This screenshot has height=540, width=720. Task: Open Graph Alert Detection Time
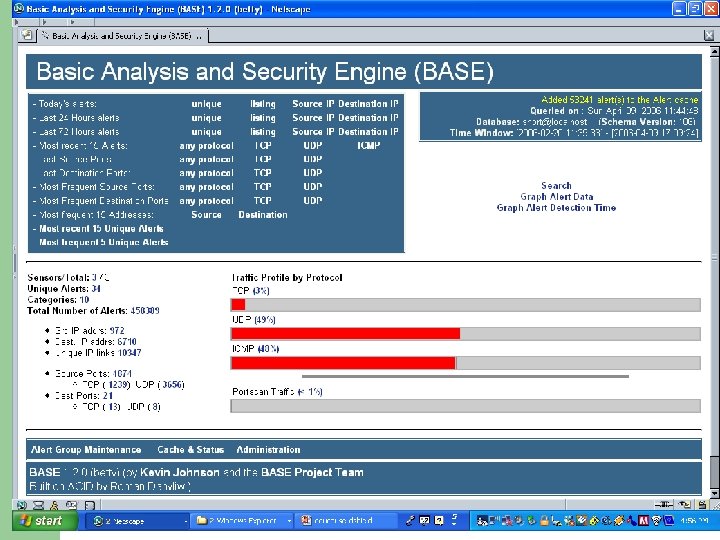tap(556, 208)
